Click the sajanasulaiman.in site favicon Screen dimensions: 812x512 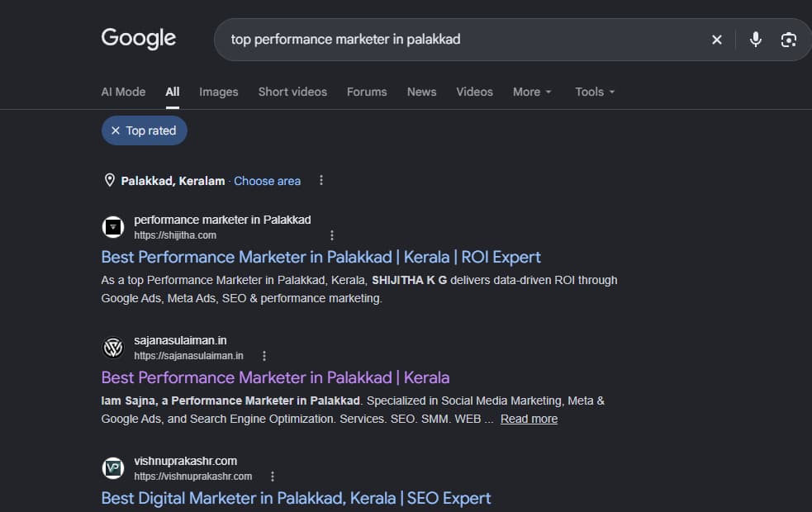[113, 348]
